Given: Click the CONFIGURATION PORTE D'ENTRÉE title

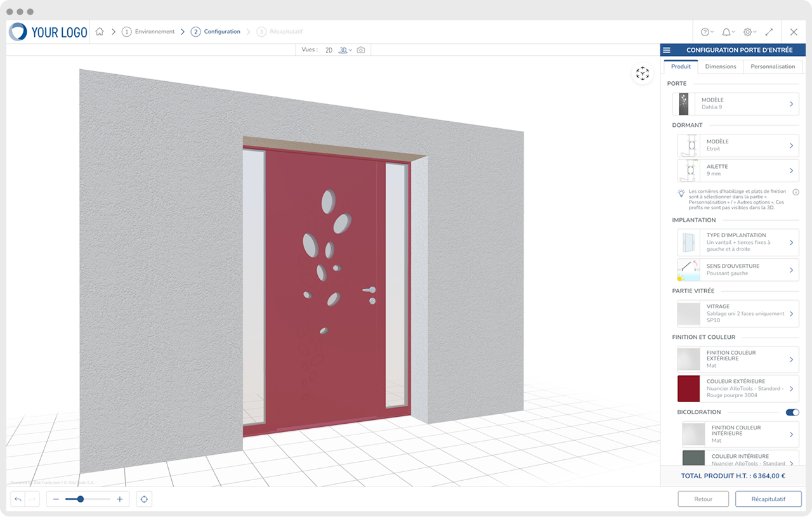Looking at the screenshot, I should (739, 50).
